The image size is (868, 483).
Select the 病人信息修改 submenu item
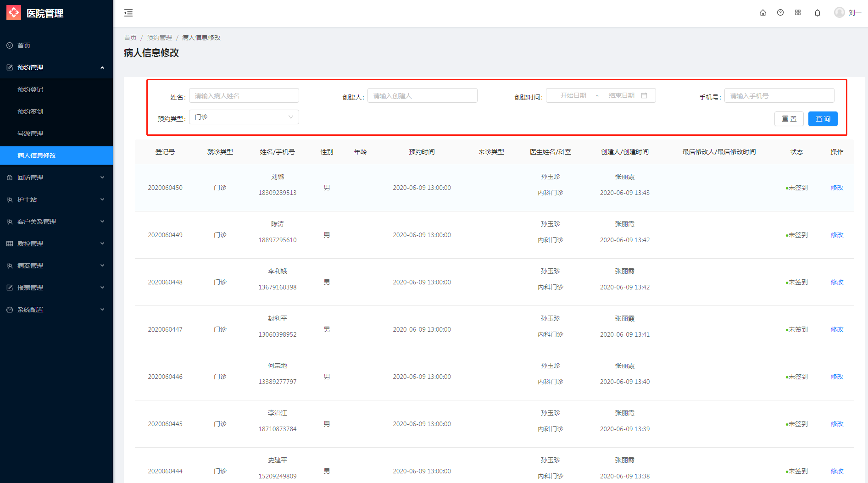[56, 155]
